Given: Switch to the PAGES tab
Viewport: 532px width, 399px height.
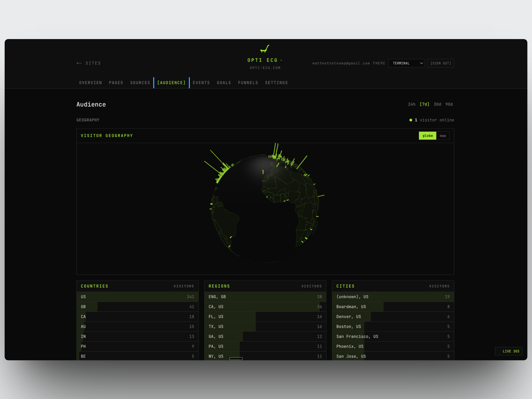Looking at the screenshot, I should pos(116,83).
